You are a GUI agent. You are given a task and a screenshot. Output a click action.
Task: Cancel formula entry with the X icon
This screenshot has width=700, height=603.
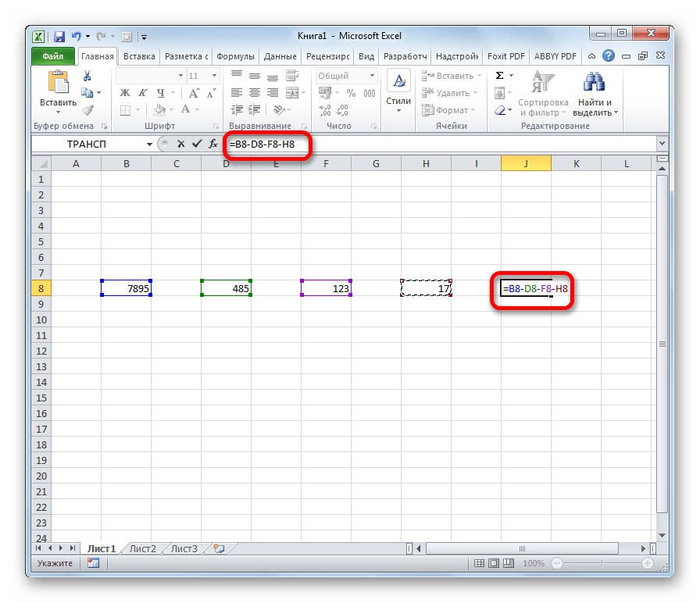coord(180,144)
